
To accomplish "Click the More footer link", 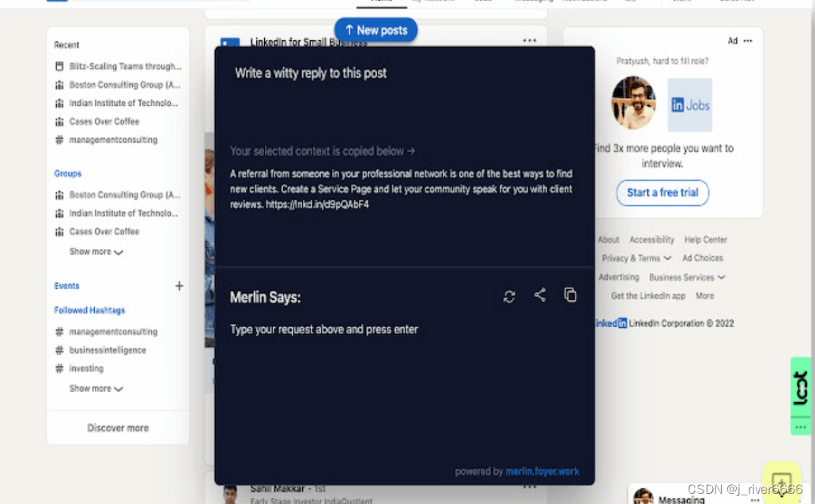I will pos(705,295).
